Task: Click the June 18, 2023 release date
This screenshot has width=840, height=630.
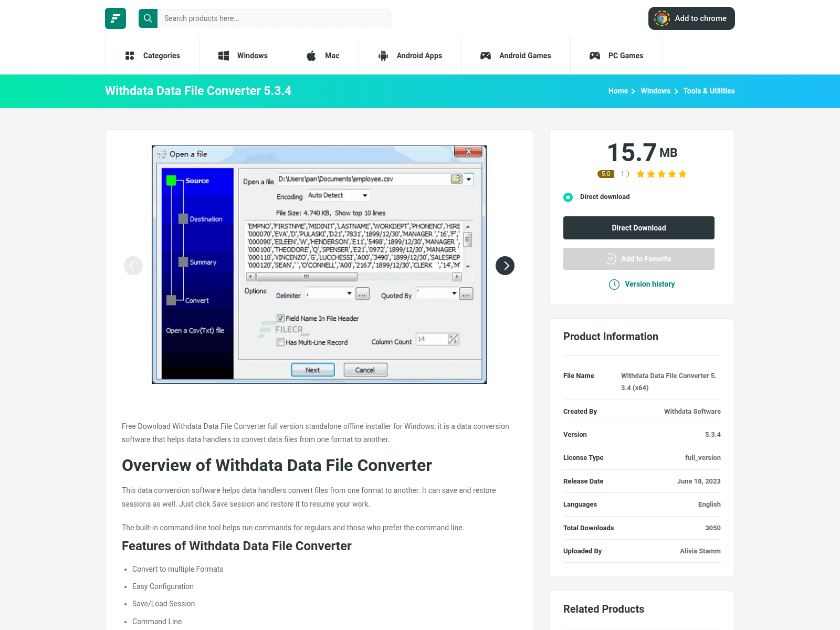Action: pos(698,481)
